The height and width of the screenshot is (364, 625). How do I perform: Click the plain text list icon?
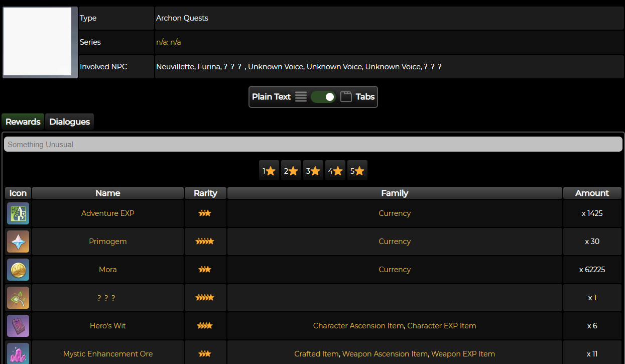point(301,97)
